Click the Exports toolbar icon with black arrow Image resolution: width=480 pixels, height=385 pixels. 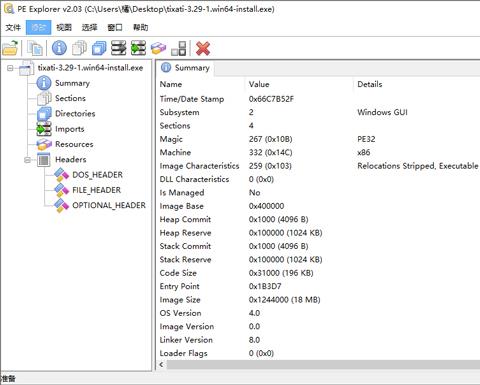(119, 48)
